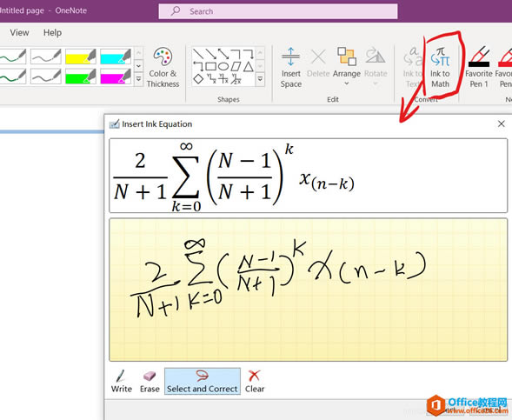
Task: Select the cyan highlighter pen
Action: point(116,57)
